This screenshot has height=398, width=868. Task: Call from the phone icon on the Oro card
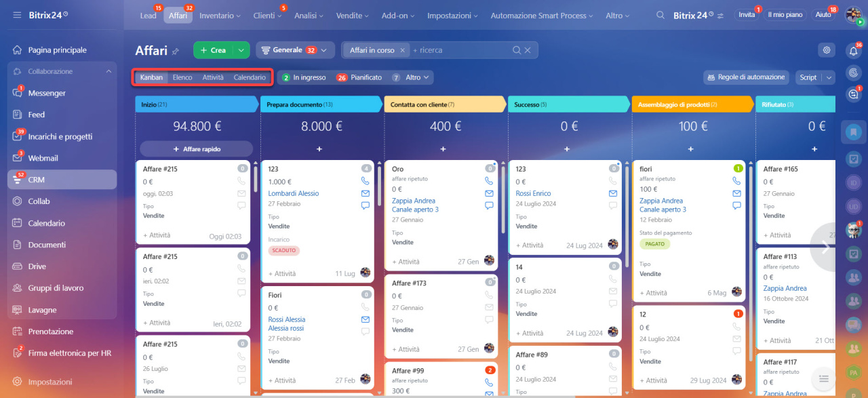point(489,181)
